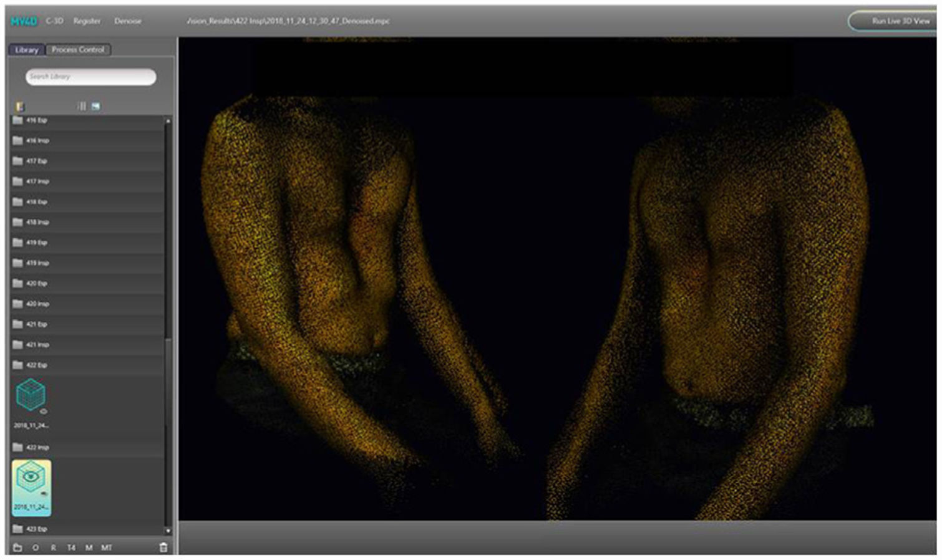This screenshot has height=560, width=942.
Task: Click the MV4D logo icon
Action: [x=24, y=21]
